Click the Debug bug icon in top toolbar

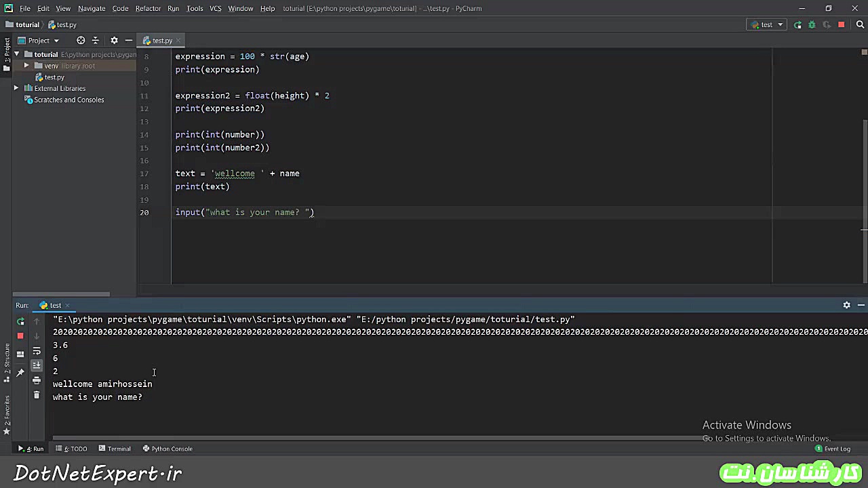point(812,25)
